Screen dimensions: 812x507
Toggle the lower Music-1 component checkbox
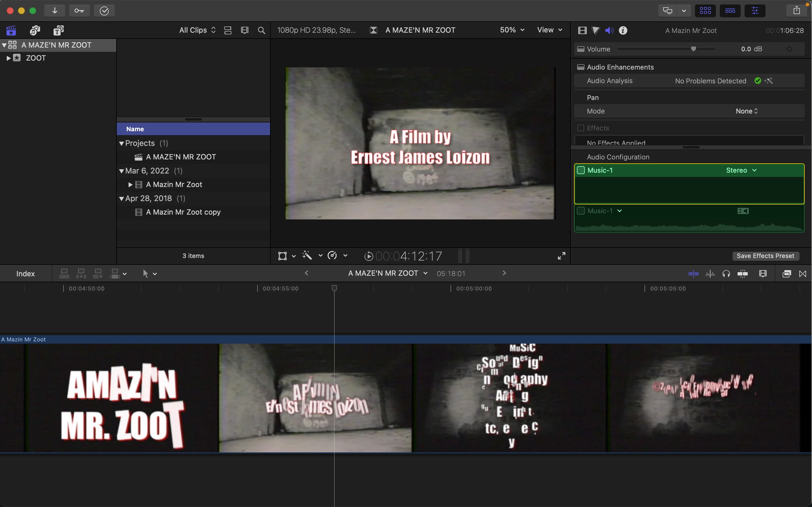[x=581, y=211]
